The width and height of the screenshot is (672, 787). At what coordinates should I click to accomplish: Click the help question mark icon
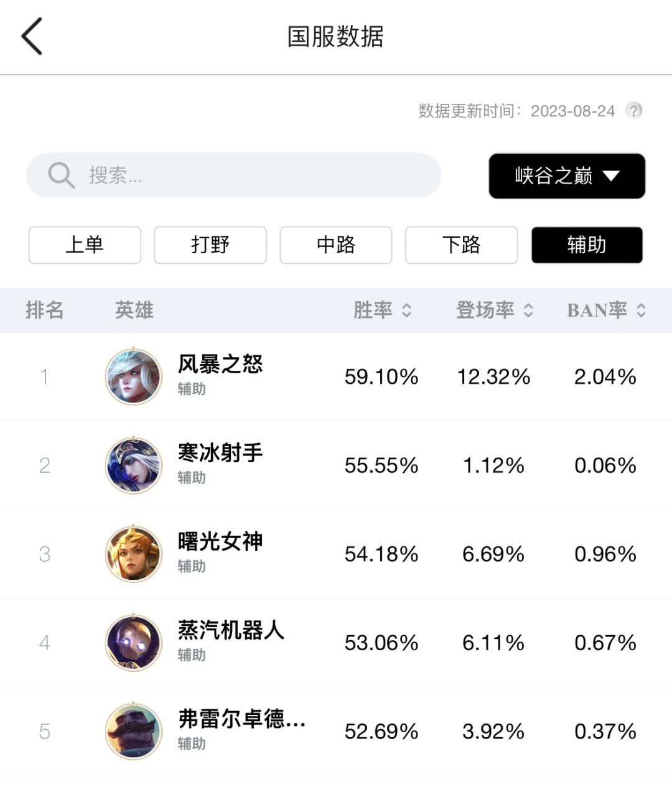coord(633,111)
